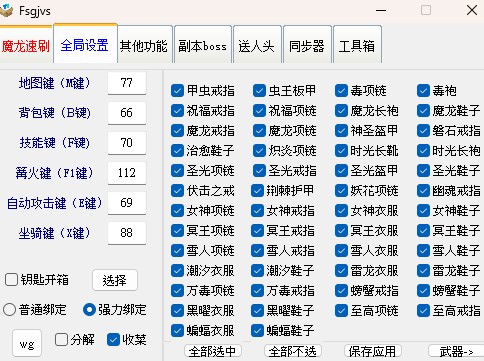Image resolution: width=484 pixels, height=361 pixels.
Task: Select the 强力绑定 radio option
Action: click(x=89, y=310)
